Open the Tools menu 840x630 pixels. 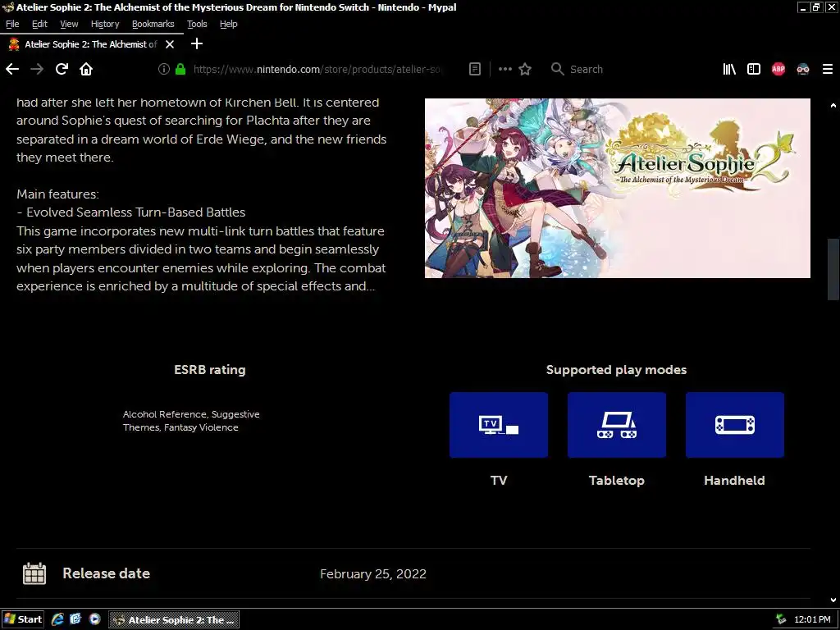click(197, 24)
